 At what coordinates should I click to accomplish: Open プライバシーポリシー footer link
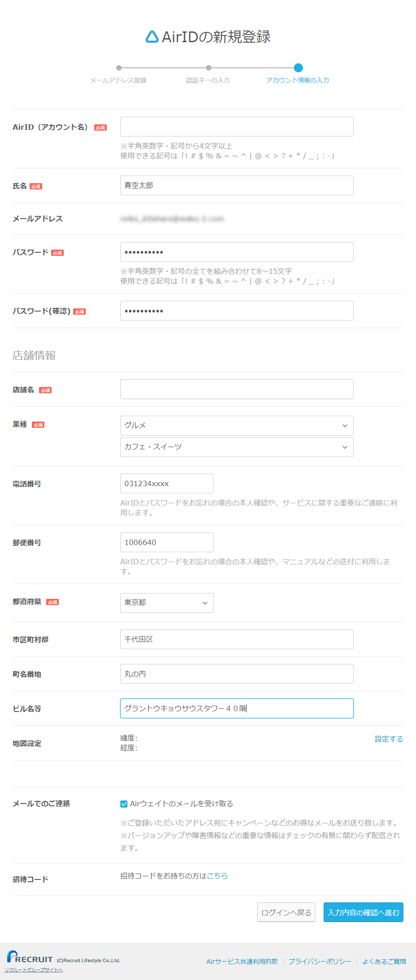point(320,961)
